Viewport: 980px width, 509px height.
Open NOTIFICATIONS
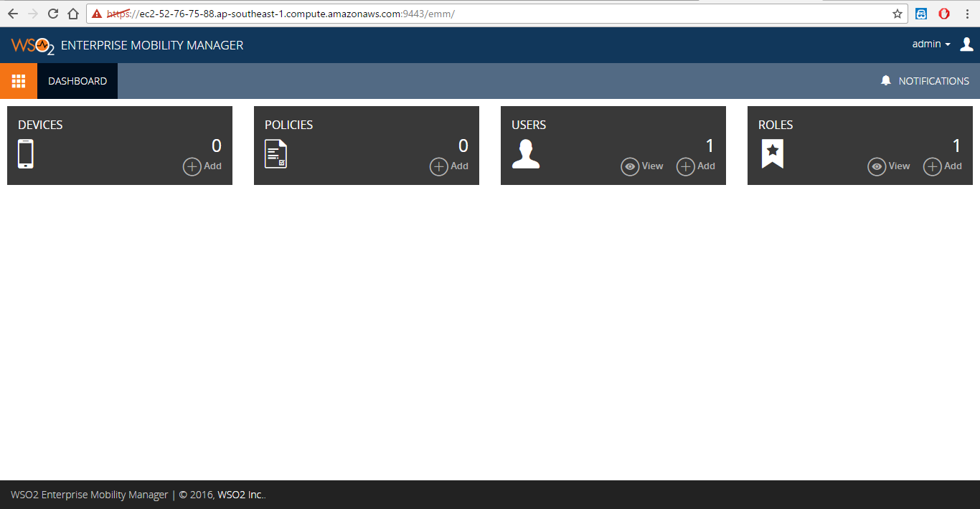tap(932, 80)
